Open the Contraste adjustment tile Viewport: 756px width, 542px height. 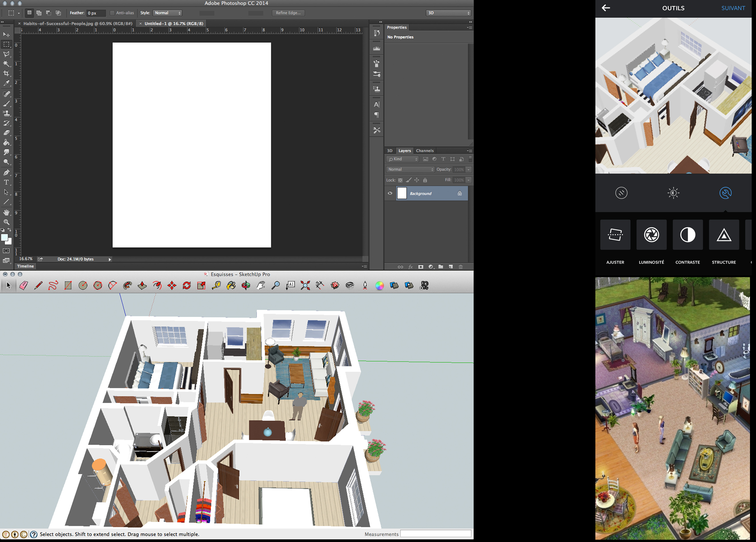(687, 235)
